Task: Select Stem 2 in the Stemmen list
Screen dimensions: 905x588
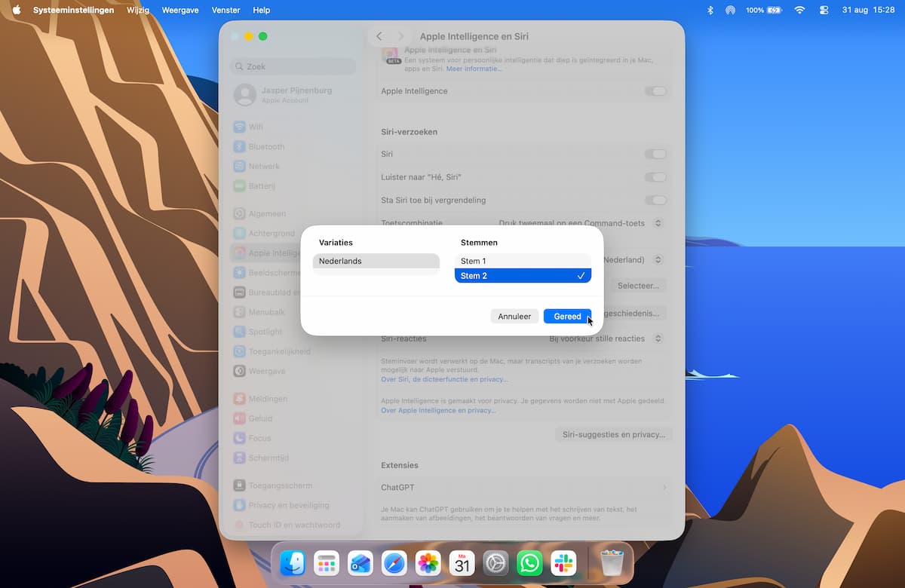Action: coord(523,276)
